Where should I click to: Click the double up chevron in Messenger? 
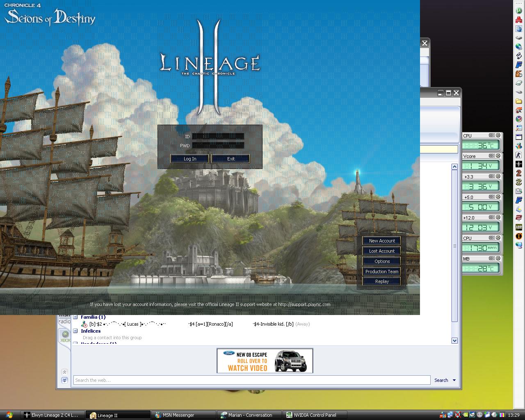pos(64,372)
